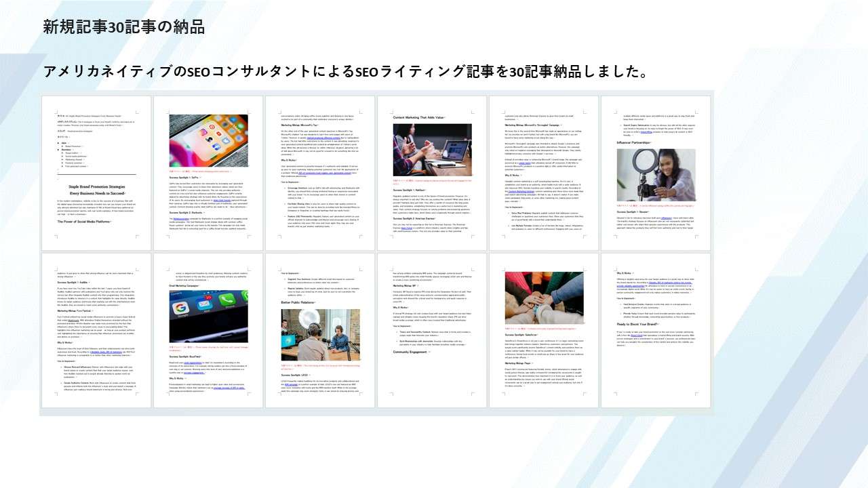868x488 pixels.
Task: Click the hands together teamwork photo
Action: tap(545, 299)
